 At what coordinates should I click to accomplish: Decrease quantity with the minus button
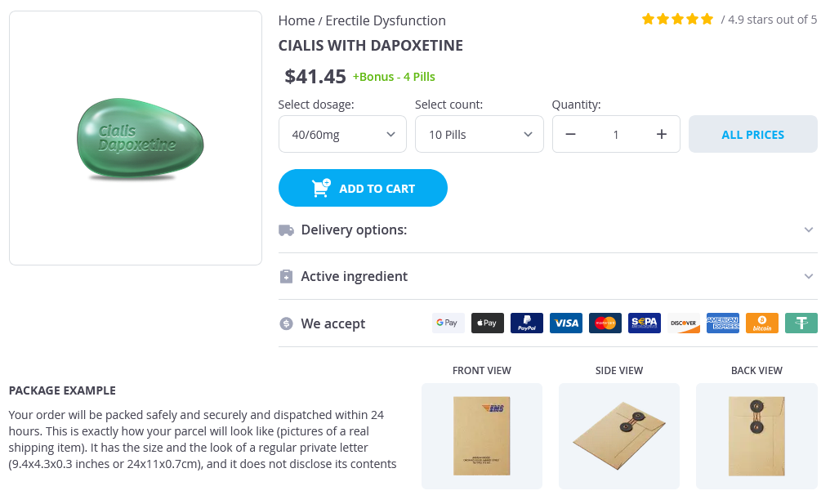[x=571, y=135]
